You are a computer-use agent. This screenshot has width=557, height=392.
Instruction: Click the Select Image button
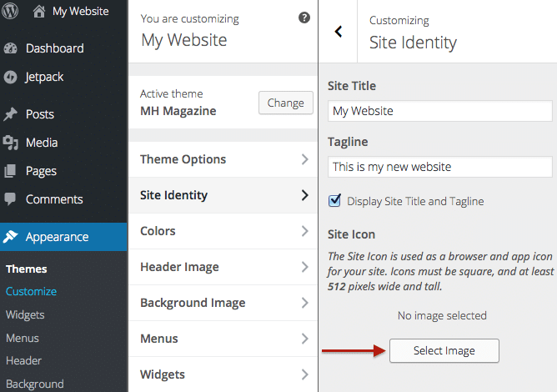(x=444, y=350)
